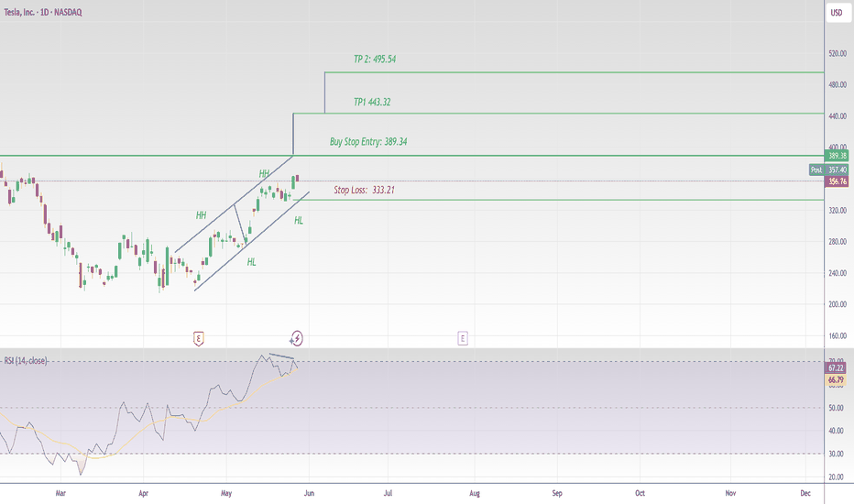Click the 280.00 price scale value
Screen dimensions: 854x504
tap(838, 241)
